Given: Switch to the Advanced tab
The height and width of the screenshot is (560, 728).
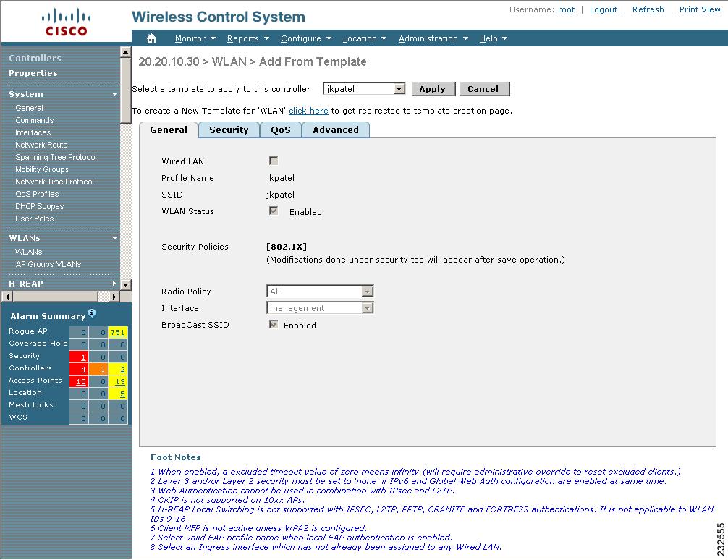Looking at the screenshot, I should 336,130.
